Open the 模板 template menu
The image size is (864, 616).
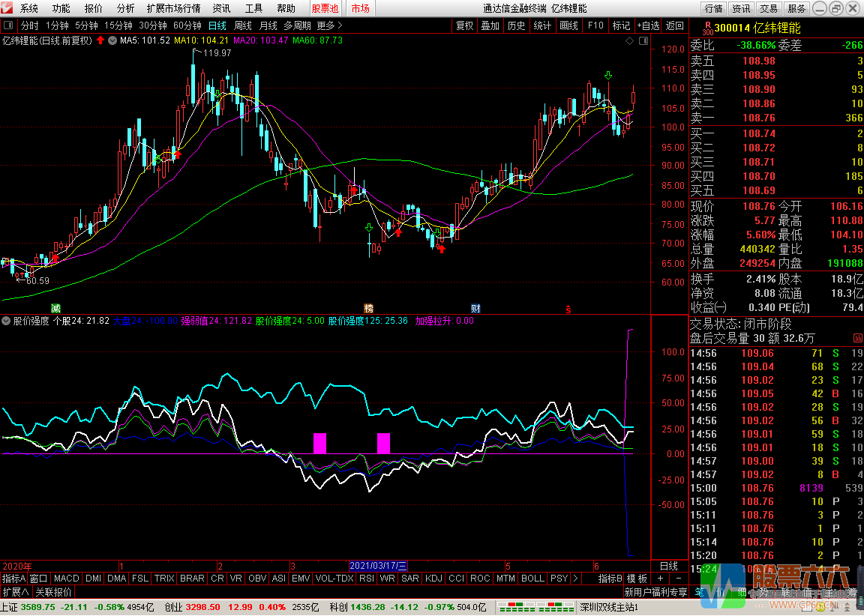[637, 578]
